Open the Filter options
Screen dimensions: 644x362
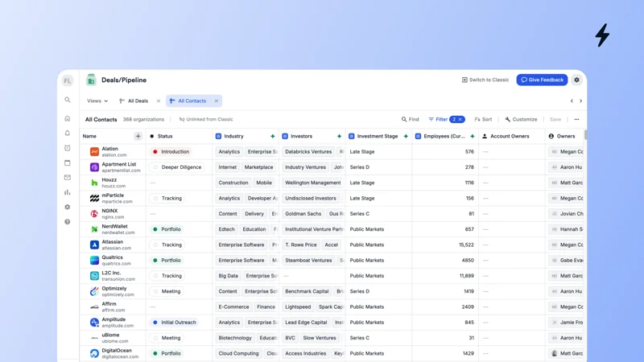(x=438, y=119)
